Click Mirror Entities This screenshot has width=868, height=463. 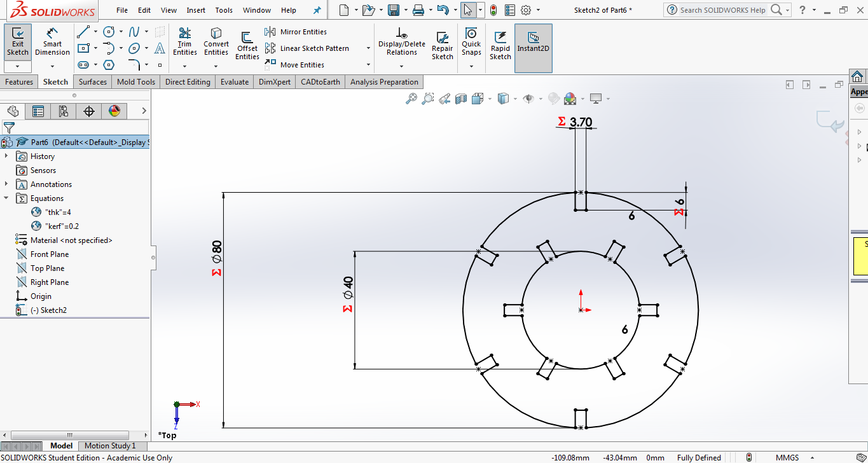click(296, 32)
